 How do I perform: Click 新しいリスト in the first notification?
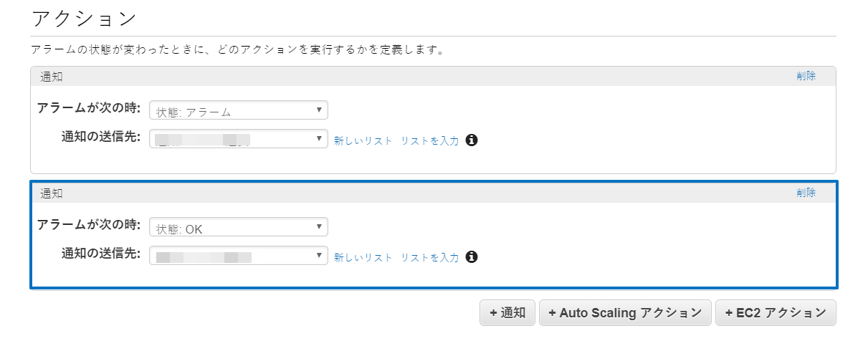click(x=363, y=140)
